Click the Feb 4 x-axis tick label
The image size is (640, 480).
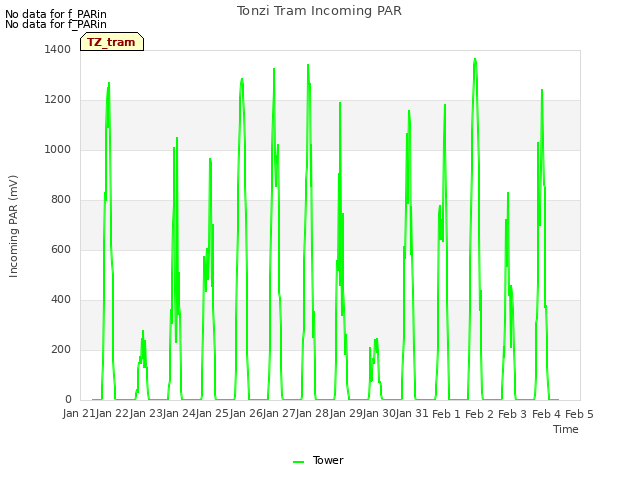click(x=546, y=414)
